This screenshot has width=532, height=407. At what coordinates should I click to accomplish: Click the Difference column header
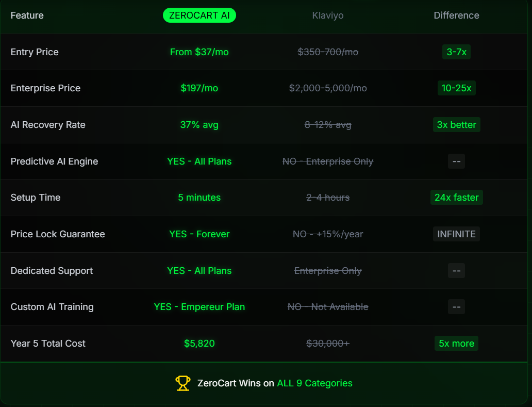click(x=456, y=15)
